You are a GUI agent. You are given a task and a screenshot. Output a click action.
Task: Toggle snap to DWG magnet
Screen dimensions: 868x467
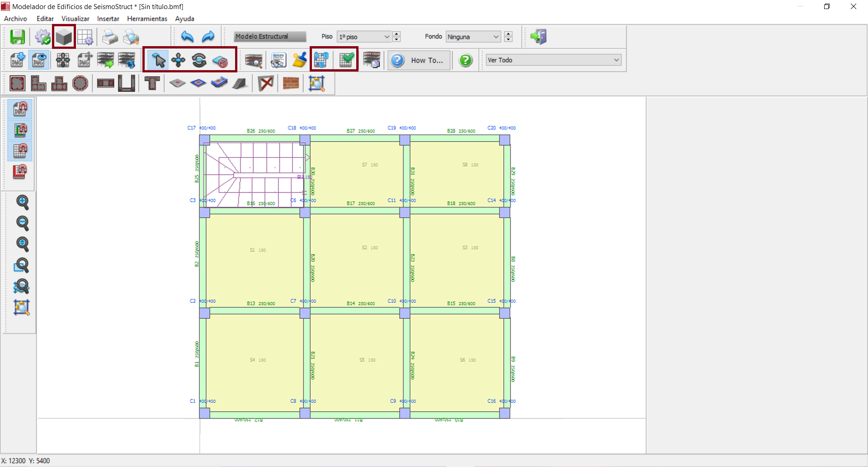[x=20, y=109]
